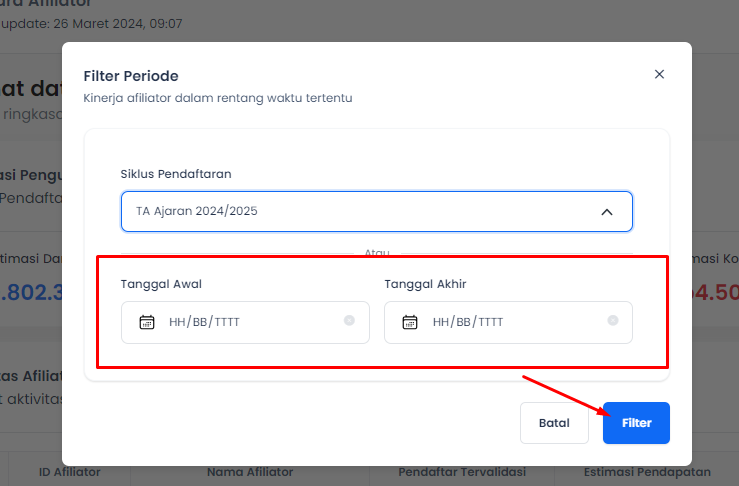This screenshot has width=739, height=486.
Task: Click the ID Afiliator column header
Action: pyautogui.click(x=70, y=472)
